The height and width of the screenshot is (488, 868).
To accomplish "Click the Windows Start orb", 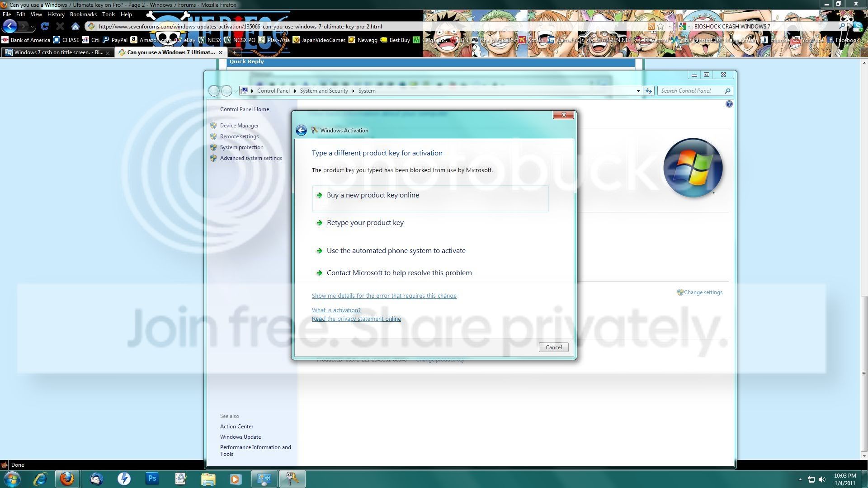I will (12, 479).
